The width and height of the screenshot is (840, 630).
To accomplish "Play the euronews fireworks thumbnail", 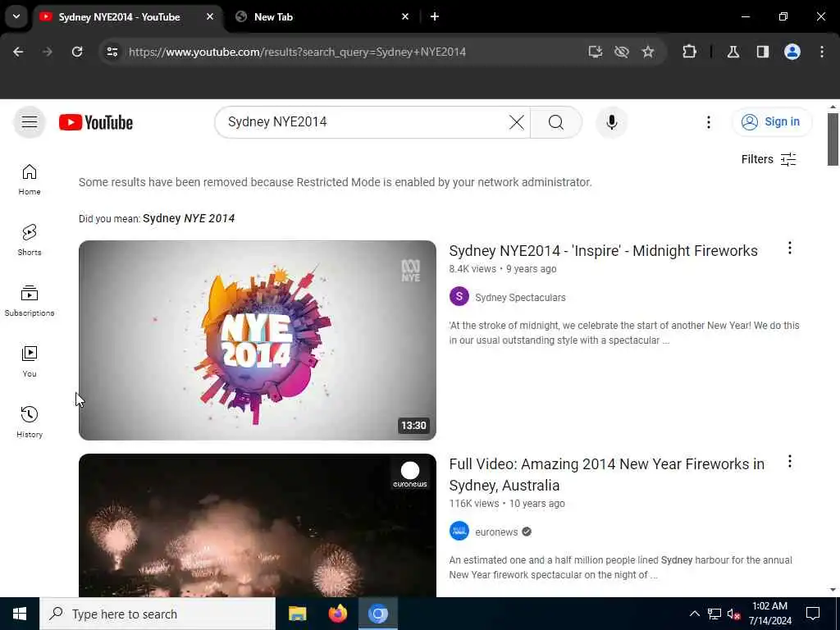I will (x=257, y=526).
